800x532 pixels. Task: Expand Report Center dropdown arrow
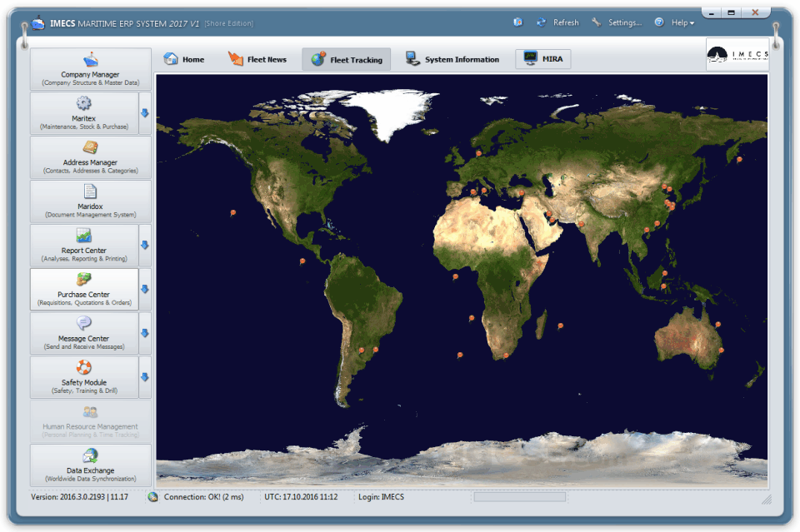point(145,245)
